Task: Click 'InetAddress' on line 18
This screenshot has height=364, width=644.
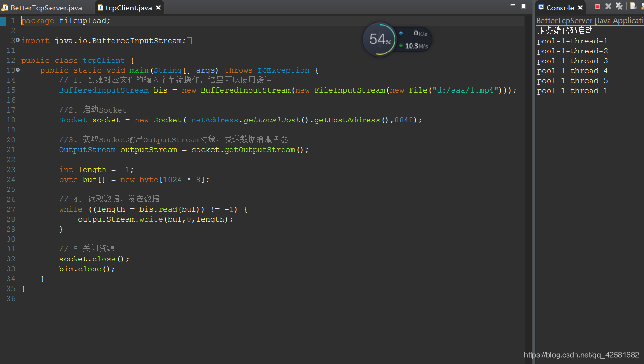Action: click(x=213, y=120)
